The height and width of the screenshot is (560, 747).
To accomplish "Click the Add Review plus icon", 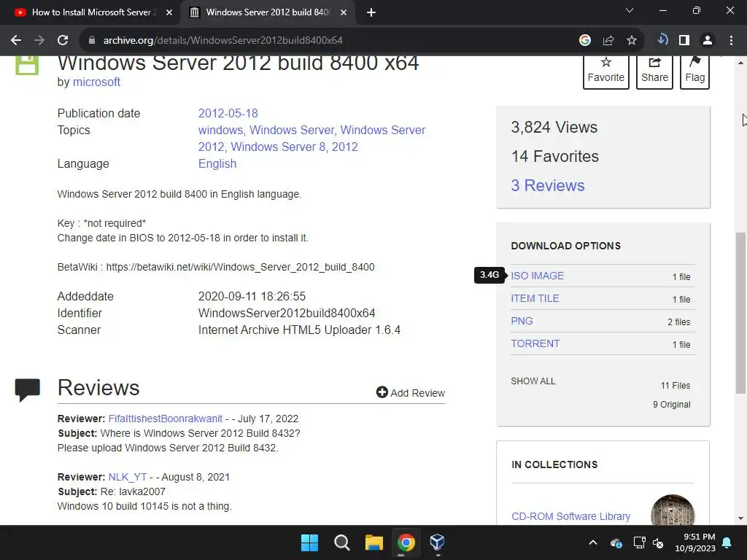I will click(x=382, y=392).
